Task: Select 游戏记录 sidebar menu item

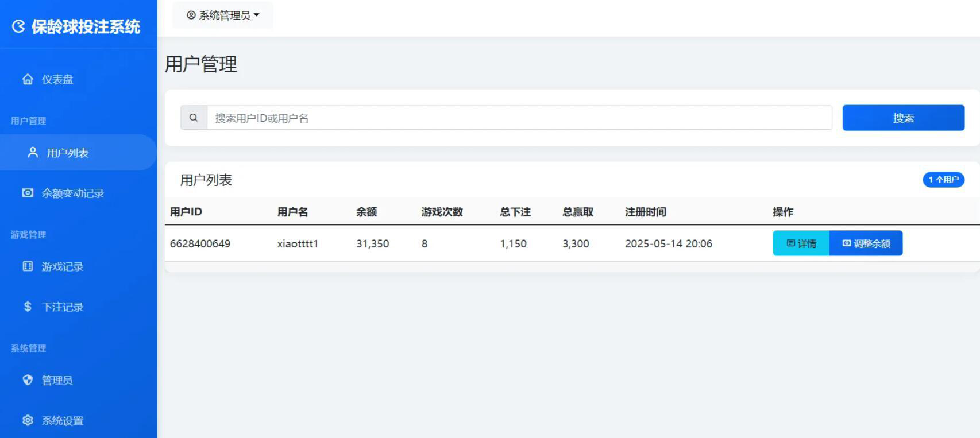Action: click(62, 267)
